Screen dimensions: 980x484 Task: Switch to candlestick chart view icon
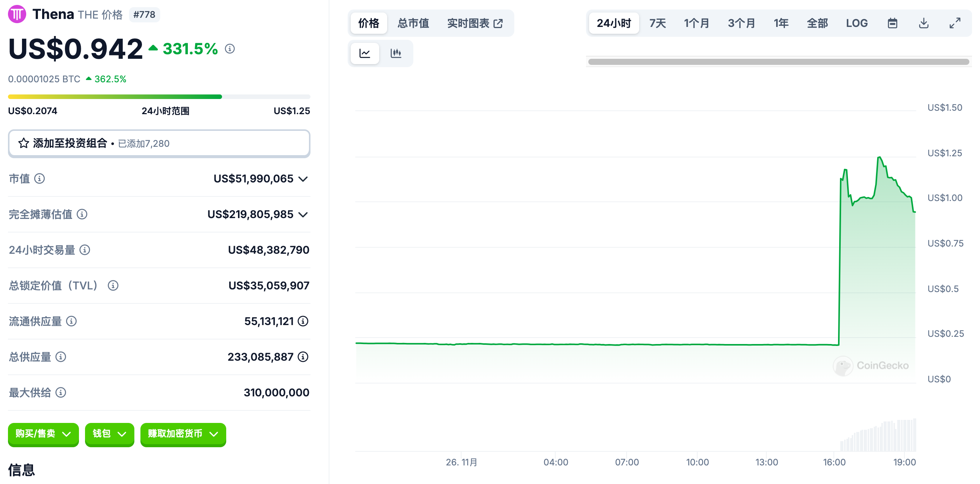(395, 53)
